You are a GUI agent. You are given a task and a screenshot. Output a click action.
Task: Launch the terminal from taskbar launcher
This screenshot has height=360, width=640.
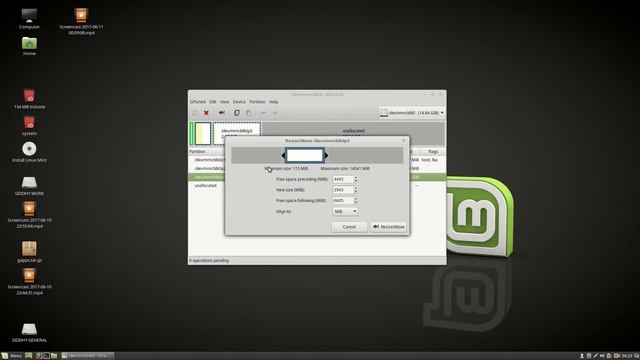pyautogui.click(x=47, y=356)
